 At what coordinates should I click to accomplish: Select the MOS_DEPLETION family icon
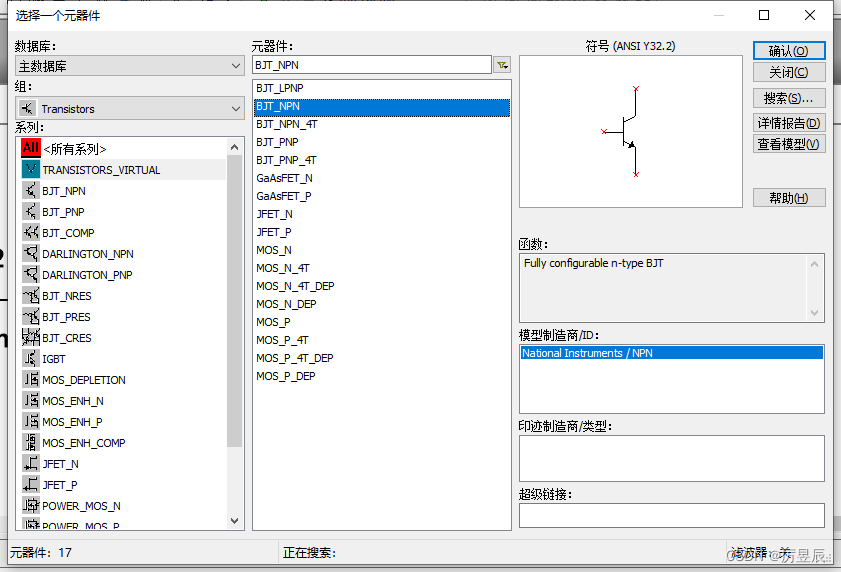pyautogui.click(x=30, y=380)
